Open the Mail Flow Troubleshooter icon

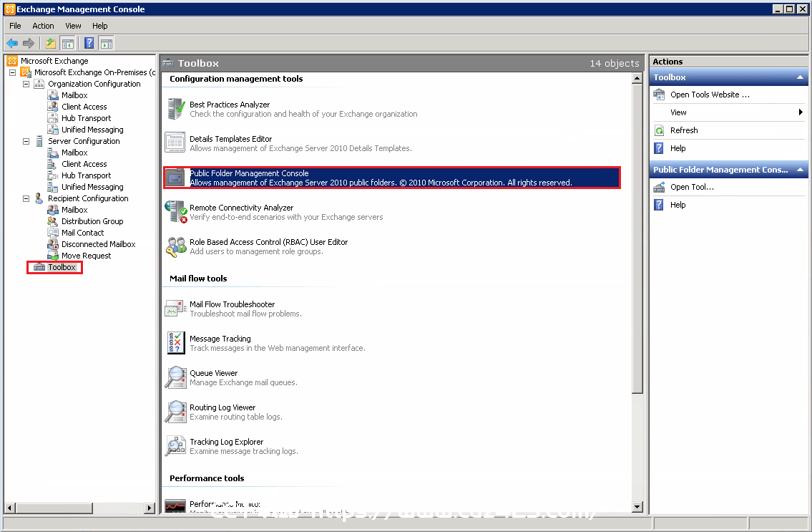[x=175, y=309]
